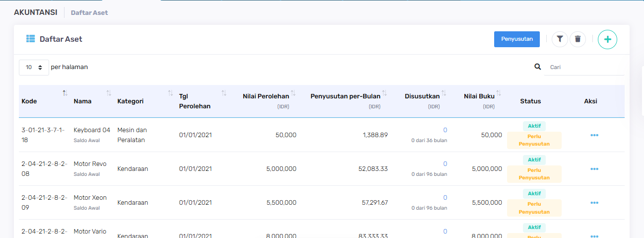The image size is (644, 238).
Task: Open the per halaman rows dropdown
Action: tap(34, 67)
